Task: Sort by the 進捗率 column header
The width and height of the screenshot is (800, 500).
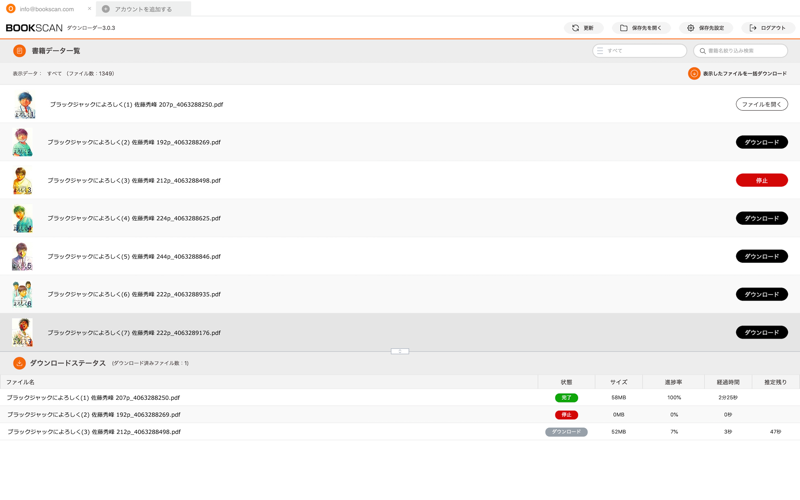Action: [673, 382]
